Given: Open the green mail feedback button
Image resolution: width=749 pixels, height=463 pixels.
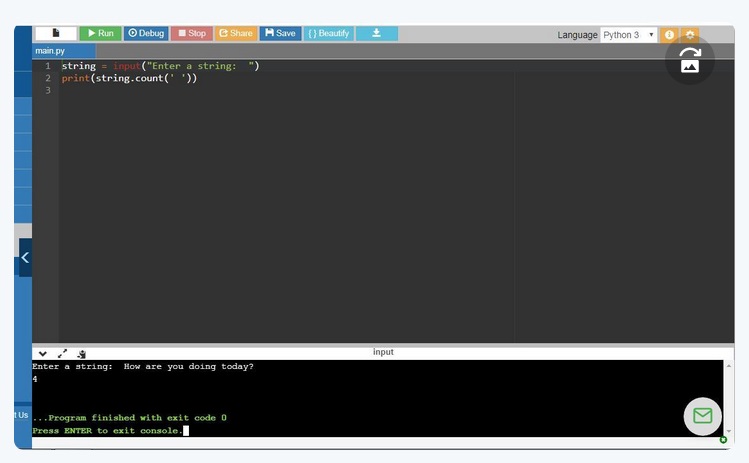Looking at the screenshot, I should [702, 415].
